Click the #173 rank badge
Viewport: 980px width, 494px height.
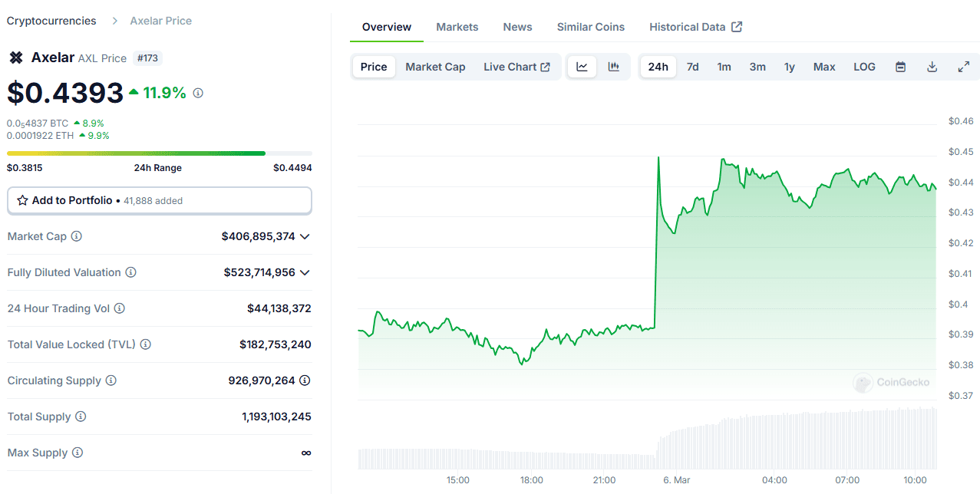click(x=148, y=58)
